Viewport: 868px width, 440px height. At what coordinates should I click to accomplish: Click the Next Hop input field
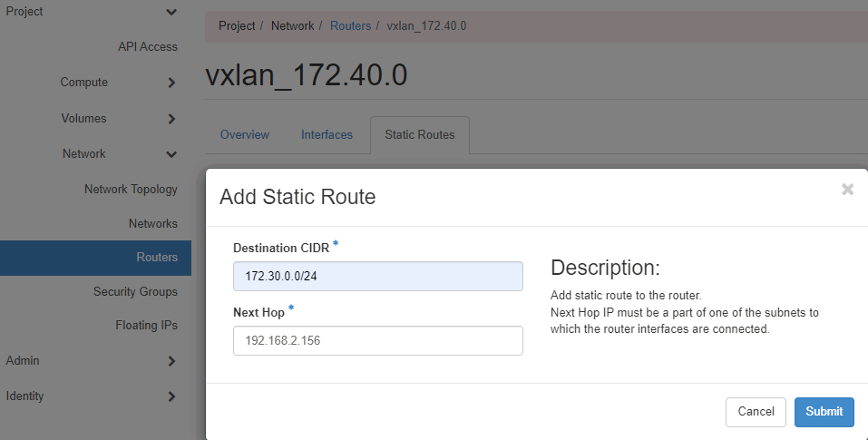[377, 340]
